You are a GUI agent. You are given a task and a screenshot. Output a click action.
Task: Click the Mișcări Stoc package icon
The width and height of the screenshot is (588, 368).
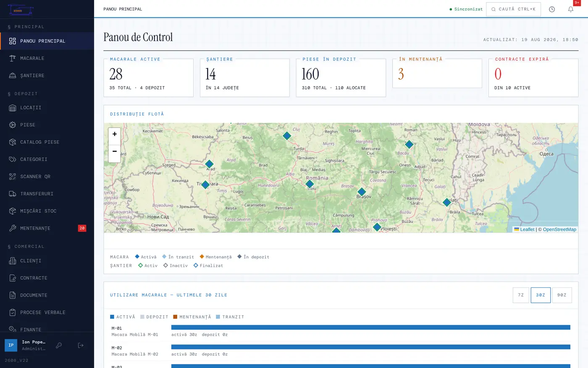pyautogui.click(x=13, y=211)
